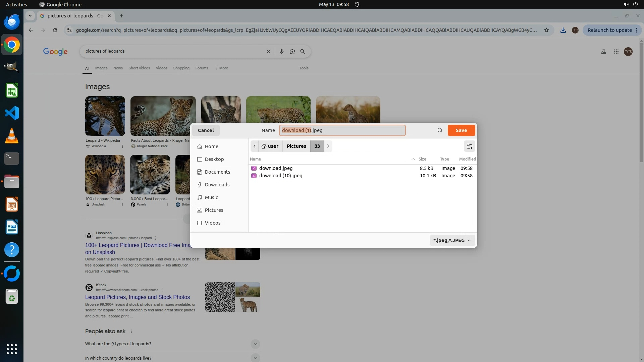Launch VLC from the dock

point(12,136)
